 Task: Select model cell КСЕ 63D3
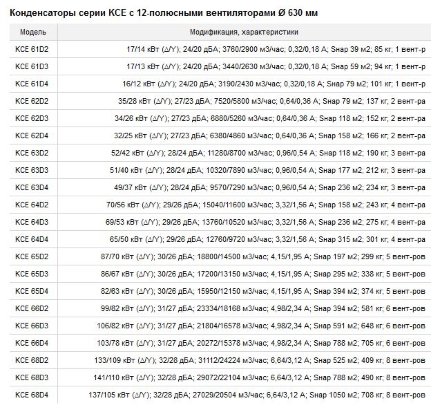pos(32,170)
